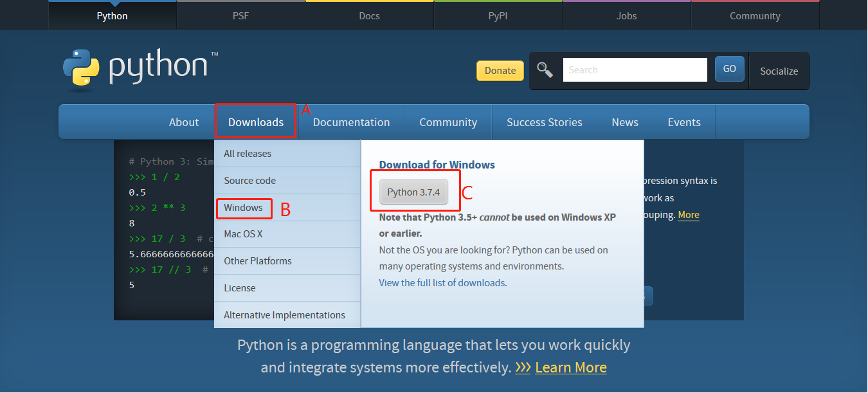The width and height of the screenshot is (868, 393).
Task: Open the Downloads menu
Action: pyautogui.click(x=255, y=122)
